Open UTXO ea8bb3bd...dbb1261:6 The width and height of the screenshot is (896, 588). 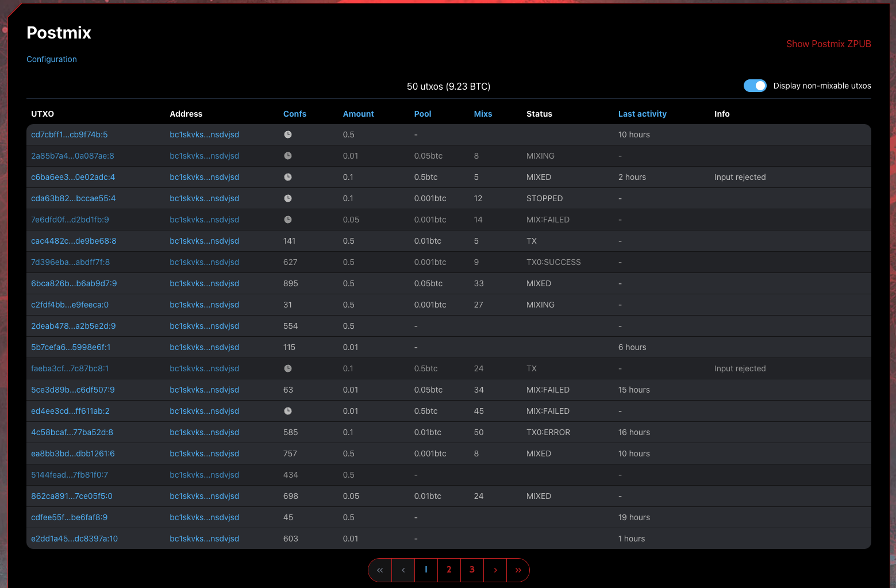(x=73, y=454)
